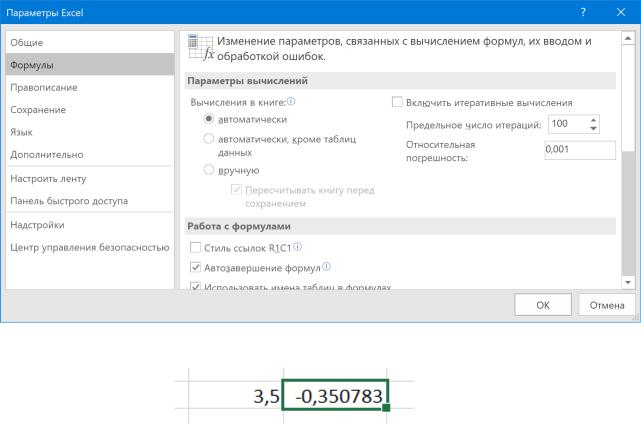
Task: Select автоматически, кроме таблиц данных option
Action: pos(208,139)
